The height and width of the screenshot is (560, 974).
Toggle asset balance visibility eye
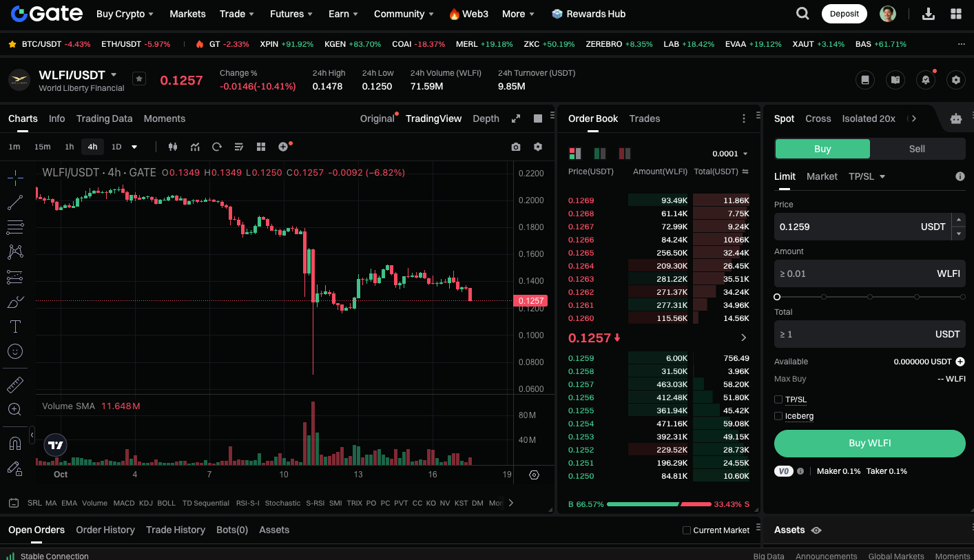click(816, 530)
